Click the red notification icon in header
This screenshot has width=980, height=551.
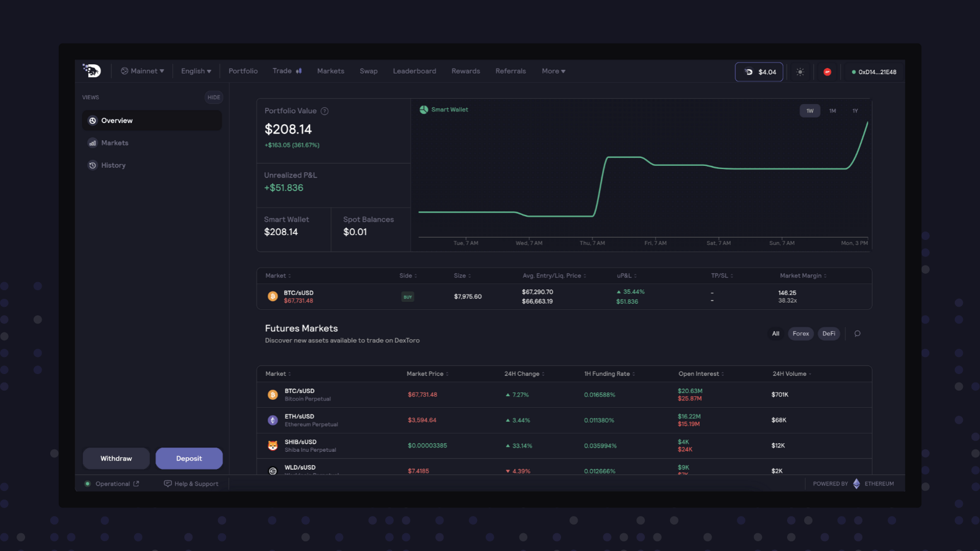[827, 72]
